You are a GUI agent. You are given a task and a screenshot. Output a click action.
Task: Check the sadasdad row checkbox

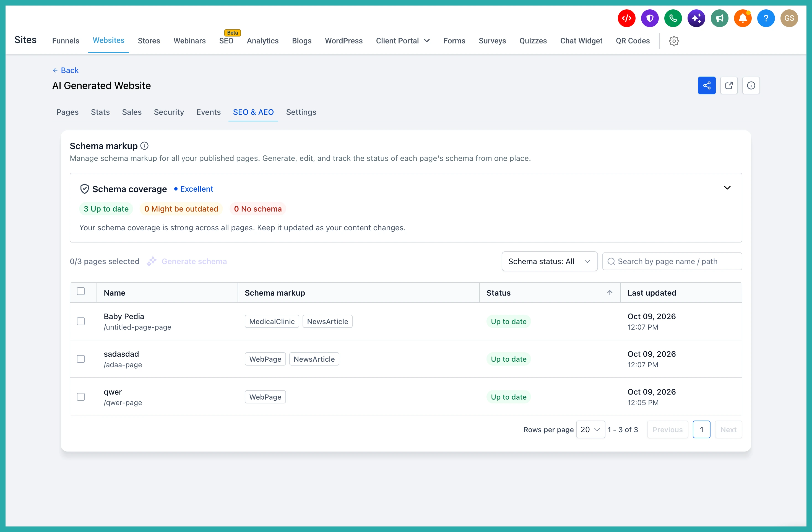[x=81, y=359]
